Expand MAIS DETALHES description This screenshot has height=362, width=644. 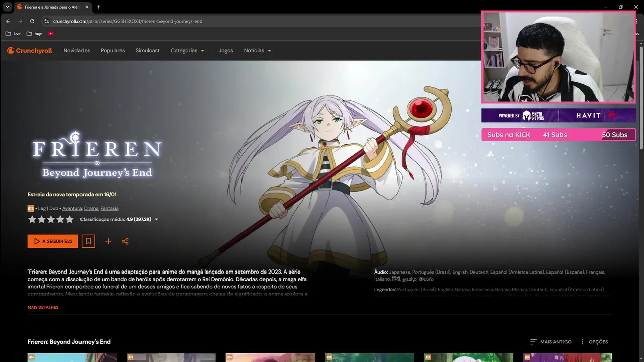click(x=43, y=307)
